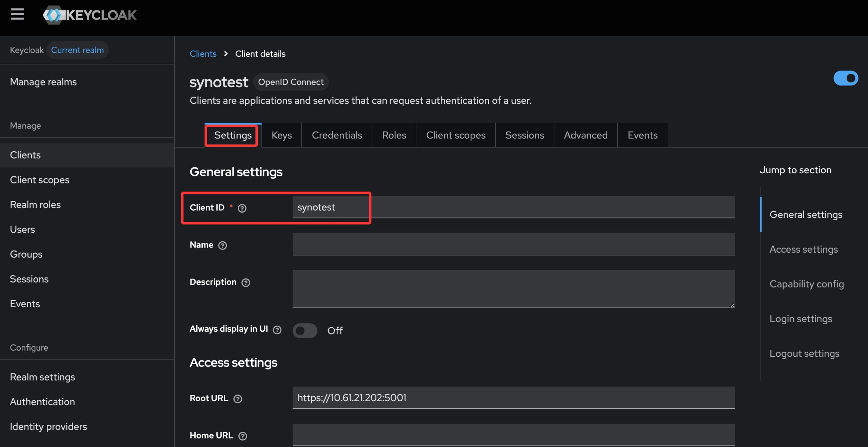
Task: Open the client Events tab
Action: coord(643,135)
